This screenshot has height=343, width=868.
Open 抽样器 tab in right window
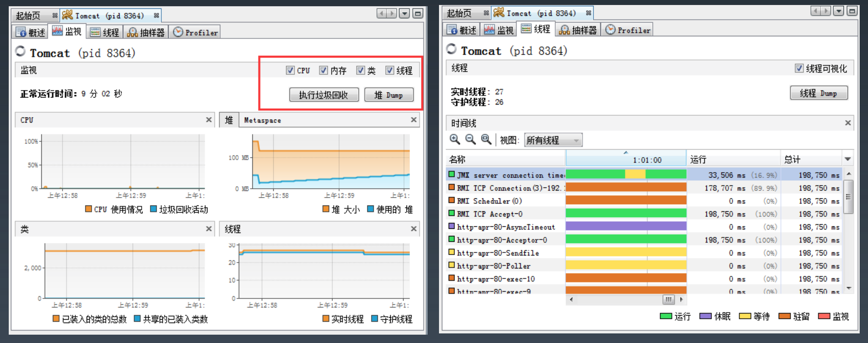point(578,30)
